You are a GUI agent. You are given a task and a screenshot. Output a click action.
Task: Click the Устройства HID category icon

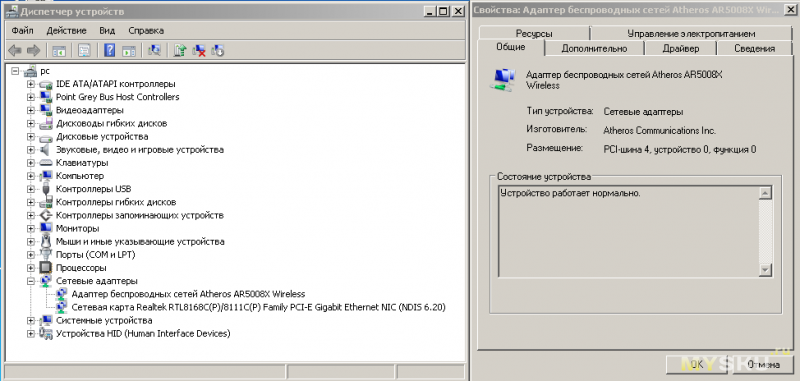click(46, 334)
